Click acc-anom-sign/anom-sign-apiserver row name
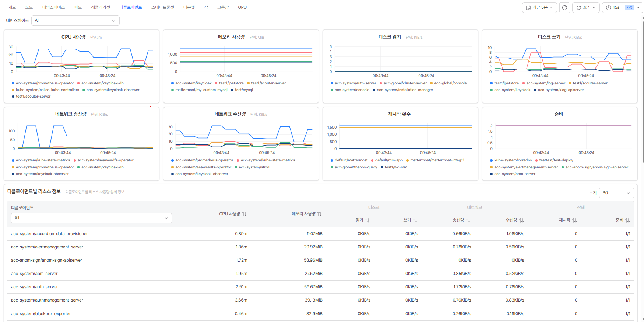 pyautogui.click(x=46, y=260)
